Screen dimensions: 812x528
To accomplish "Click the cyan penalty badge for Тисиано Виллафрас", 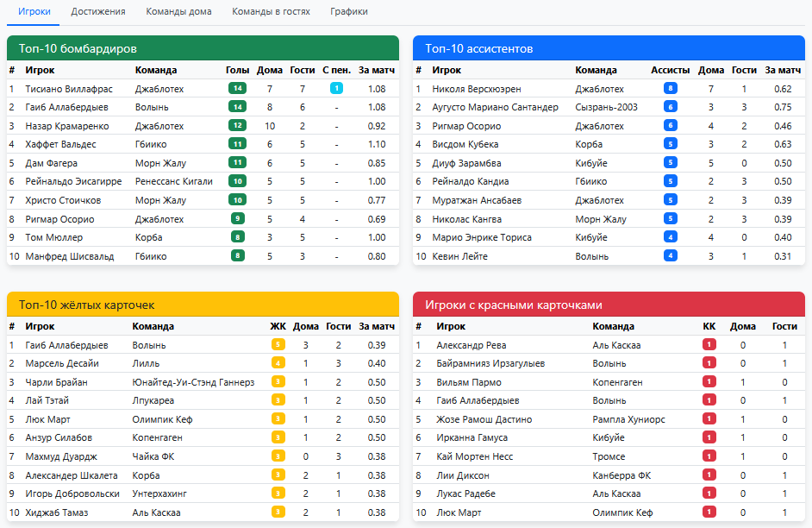I will [336, 88].
